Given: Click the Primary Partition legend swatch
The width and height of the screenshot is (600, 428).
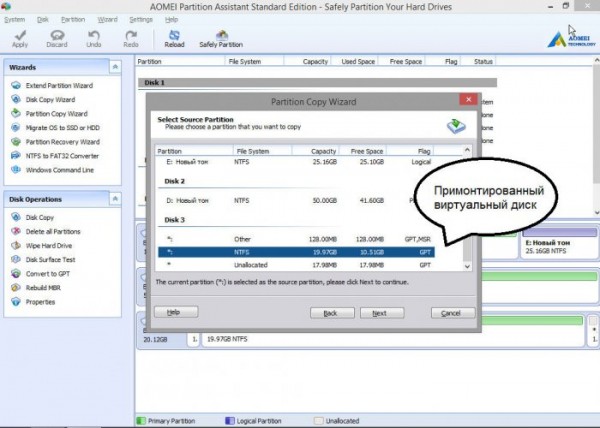Looking at the screenshot, I should pos(141,421).
